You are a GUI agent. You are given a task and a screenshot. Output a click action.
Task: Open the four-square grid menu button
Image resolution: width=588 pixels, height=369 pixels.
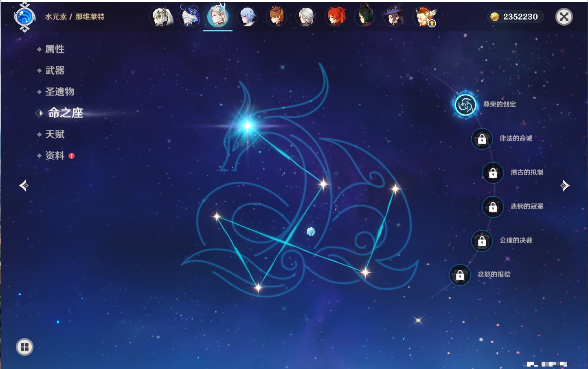click(x=24, y=347)
